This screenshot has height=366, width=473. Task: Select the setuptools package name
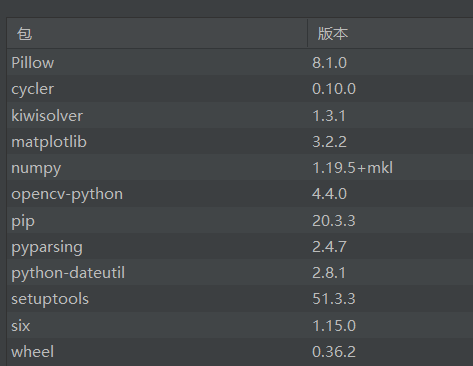click(50, 299)
